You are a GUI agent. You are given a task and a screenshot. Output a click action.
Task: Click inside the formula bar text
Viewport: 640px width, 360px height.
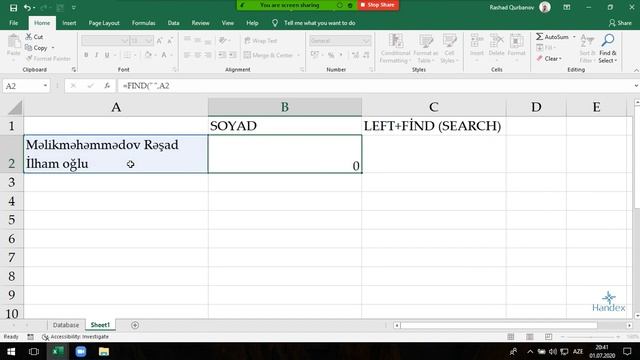[146, 86]
